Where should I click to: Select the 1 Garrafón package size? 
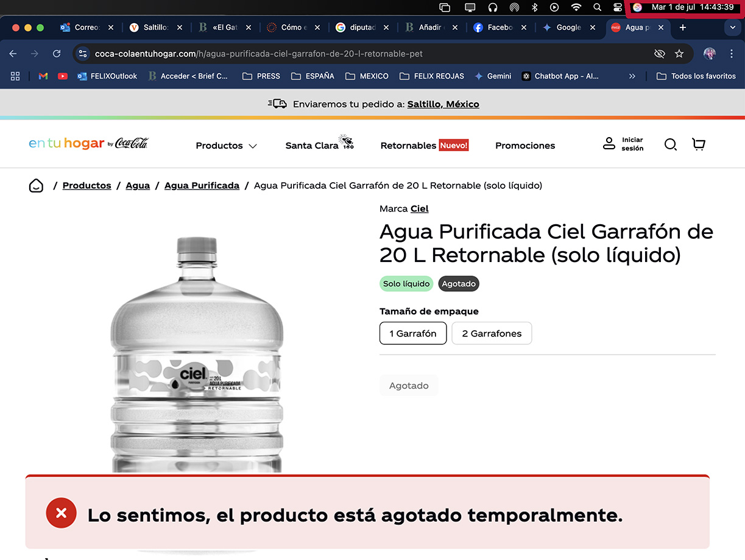point(413,333)
